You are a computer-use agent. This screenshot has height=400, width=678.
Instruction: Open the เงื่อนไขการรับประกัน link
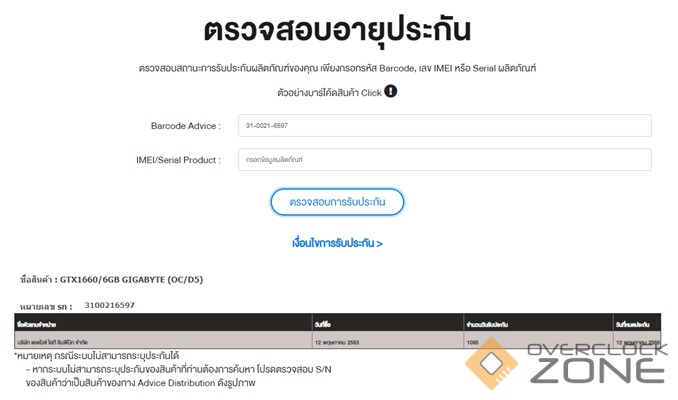click(x=337, y=243)
